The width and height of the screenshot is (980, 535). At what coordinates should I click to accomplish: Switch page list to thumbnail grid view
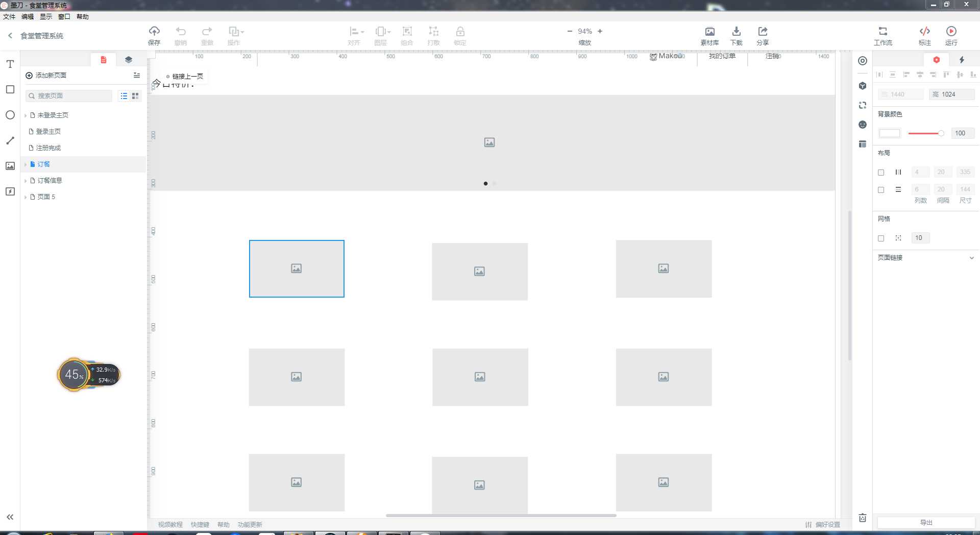[135, 96]
